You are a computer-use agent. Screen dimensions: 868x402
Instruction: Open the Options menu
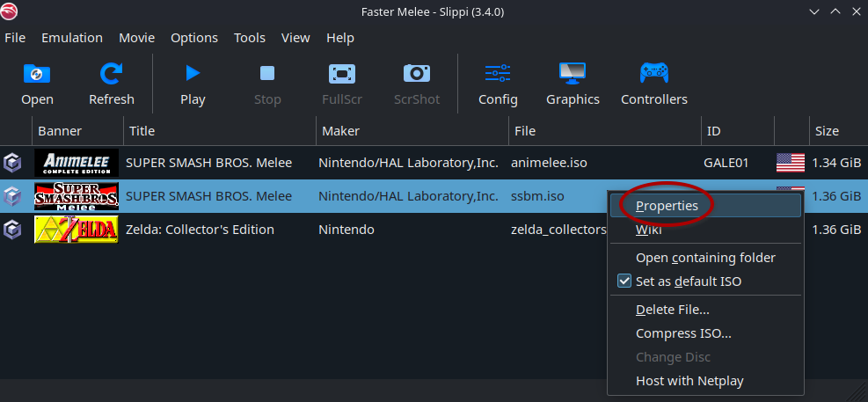(194, 38)
